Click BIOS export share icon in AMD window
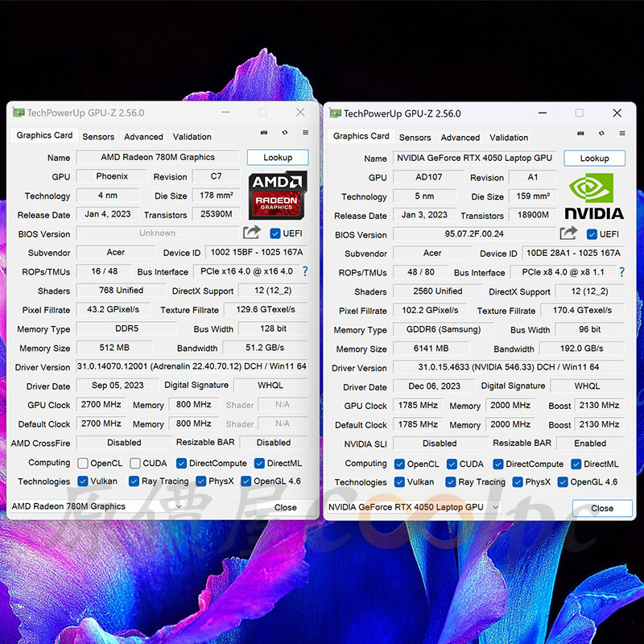The image size is (644, 644). (251, 233)
